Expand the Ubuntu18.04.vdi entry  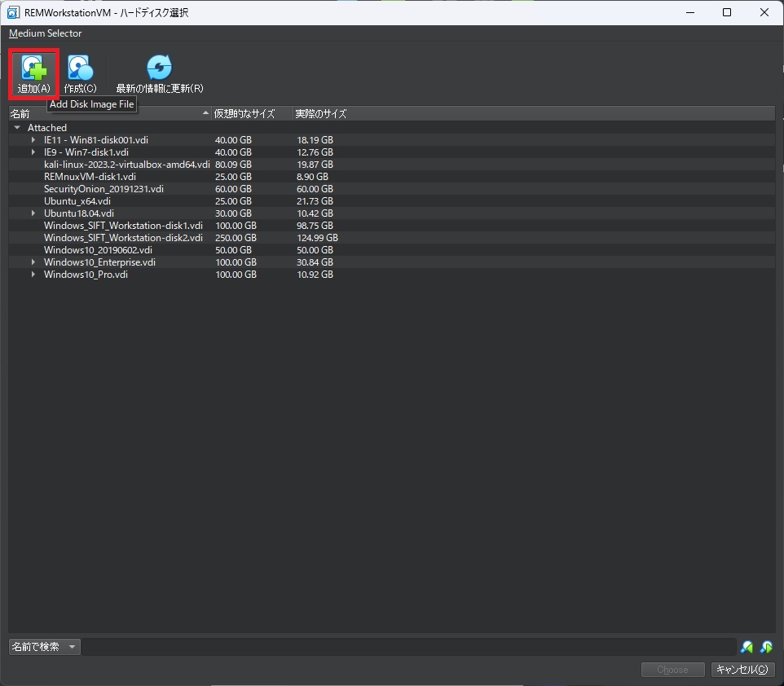(33, 213)
